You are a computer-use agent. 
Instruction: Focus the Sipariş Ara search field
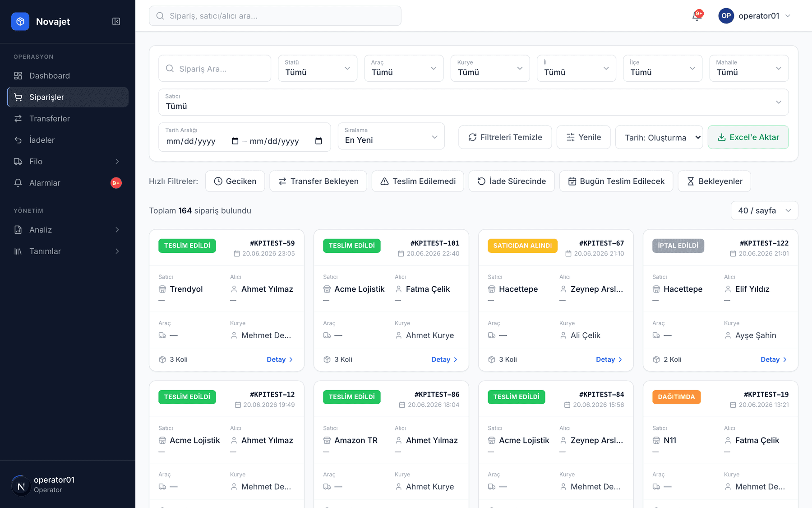click(215, 69)
